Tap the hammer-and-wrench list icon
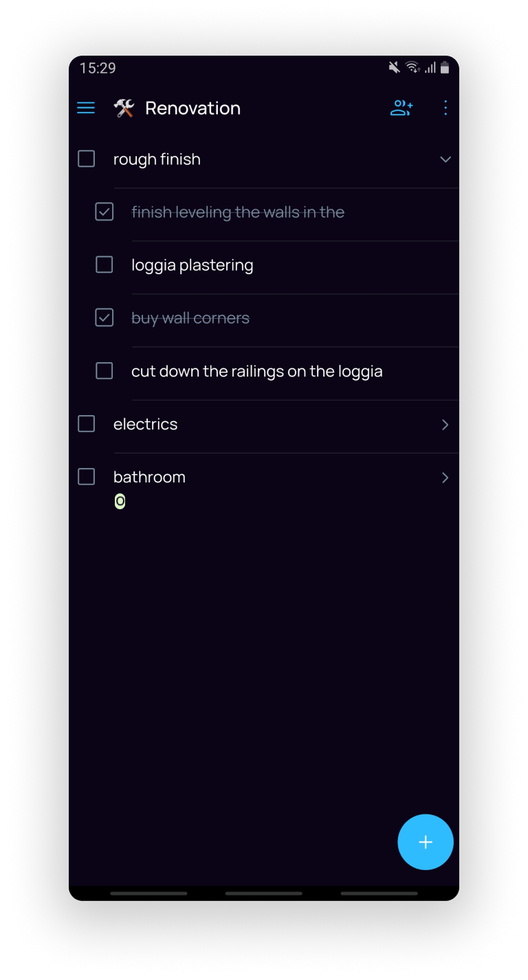Image resolution: width=528 pixels, height=980 pixels. pyautogui.click(x=124, y=108)
